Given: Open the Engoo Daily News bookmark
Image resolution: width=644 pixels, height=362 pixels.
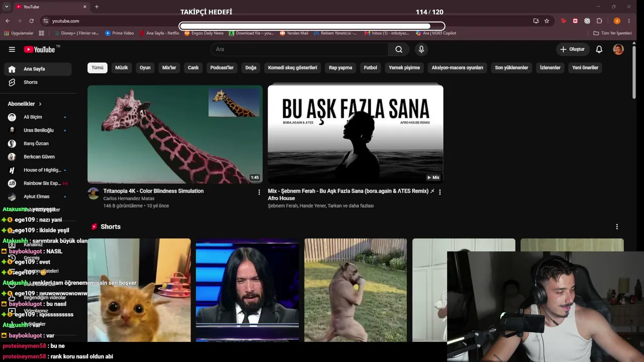Looking at the screenshot, I should point(204,33).
